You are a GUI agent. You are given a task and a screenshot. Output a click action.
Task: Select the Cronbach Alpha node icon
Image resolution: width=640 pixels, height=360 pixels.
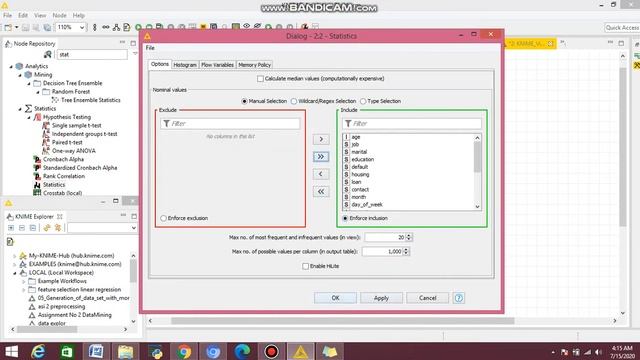(37, 159)
